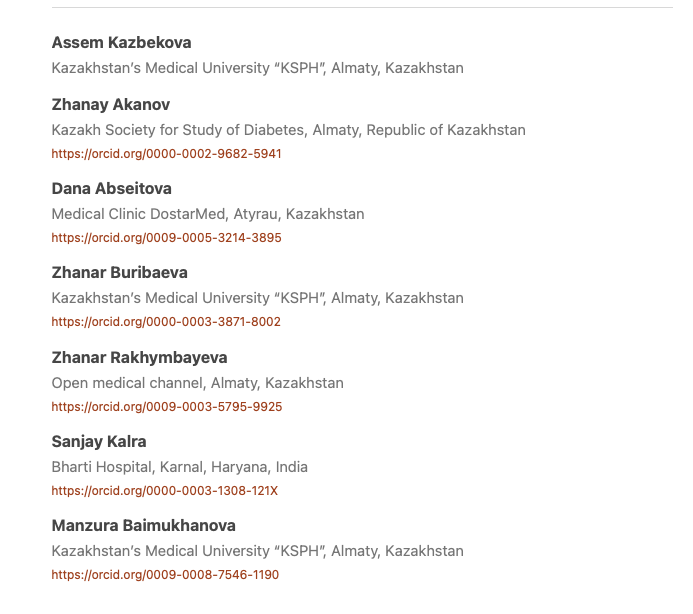The height and width of the screenshot is (614, 693).
Task: Click the author name Zhanar Buribaeva
Action: click(x=119, y=272)
